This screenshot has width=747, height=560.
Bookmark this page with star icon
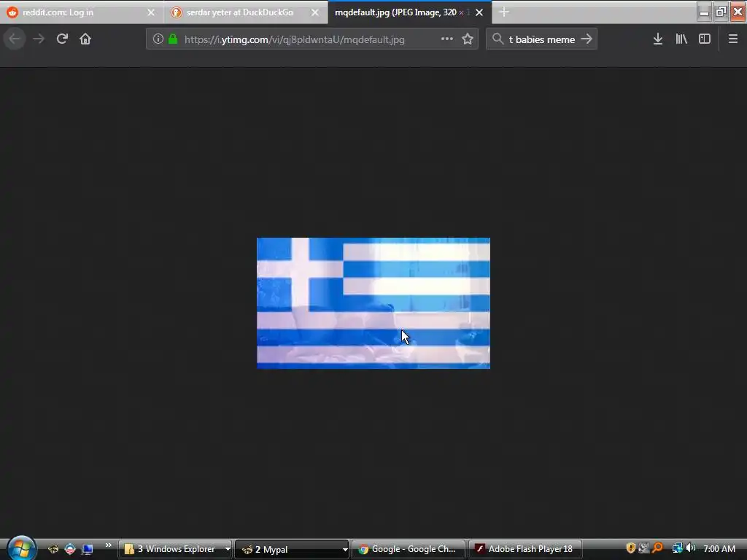468,39
